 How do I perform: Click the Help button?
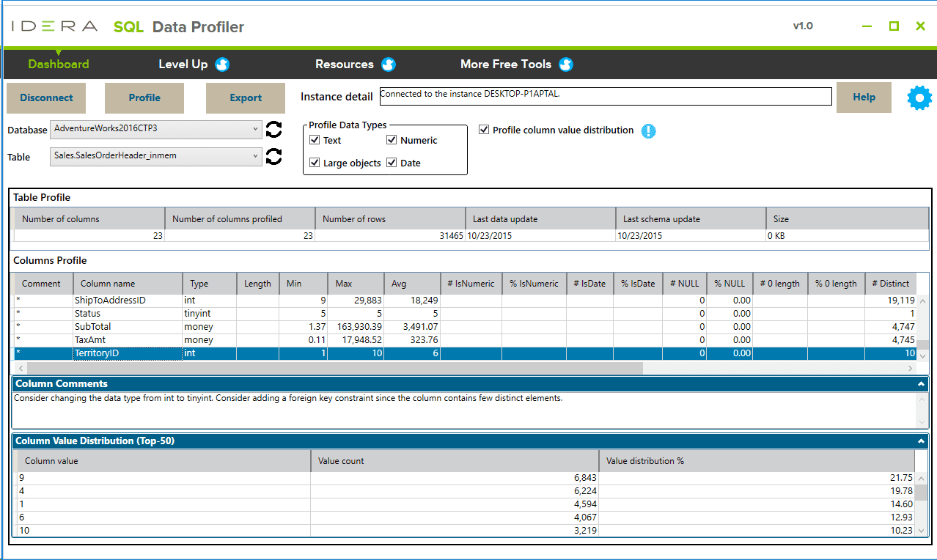[x=864, y=97]
